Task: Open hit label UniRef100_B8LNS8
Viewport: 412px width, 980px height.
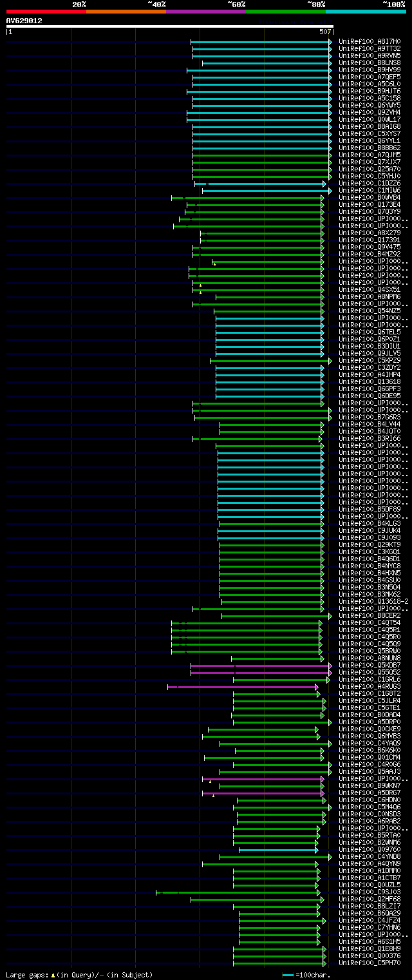Action: (x=370, y=63)
